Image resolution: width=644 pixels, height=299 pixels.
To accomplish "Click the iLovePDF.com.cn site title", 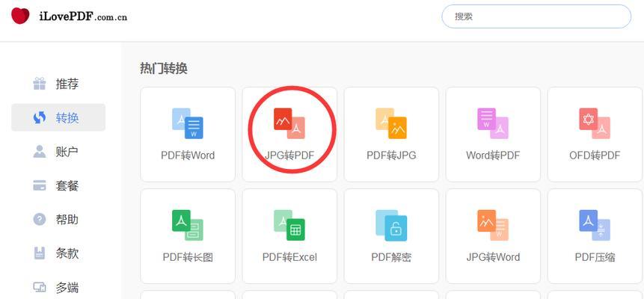I will pyautogui.click(x=83, y=16).
